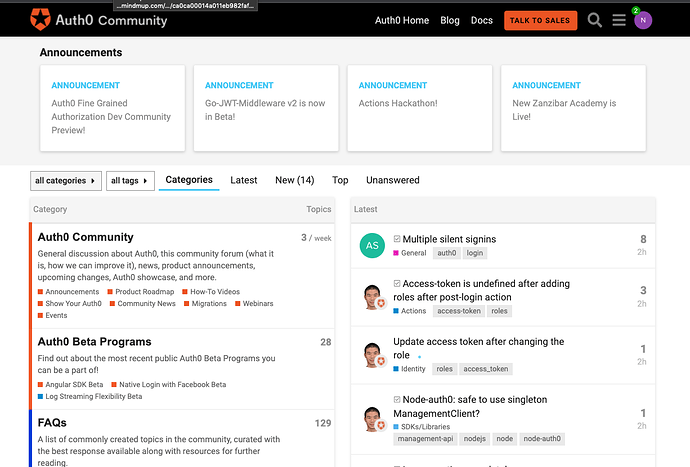Click the Auth0 Community site title text
Screen dimensions: 690x467
[x=111, y=20]
